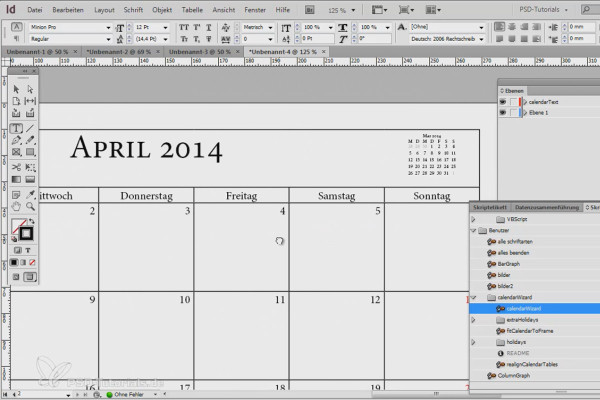Click the Fill color swatch
The width and height of the screenshot is (600, 400).
tap(18, 226)
